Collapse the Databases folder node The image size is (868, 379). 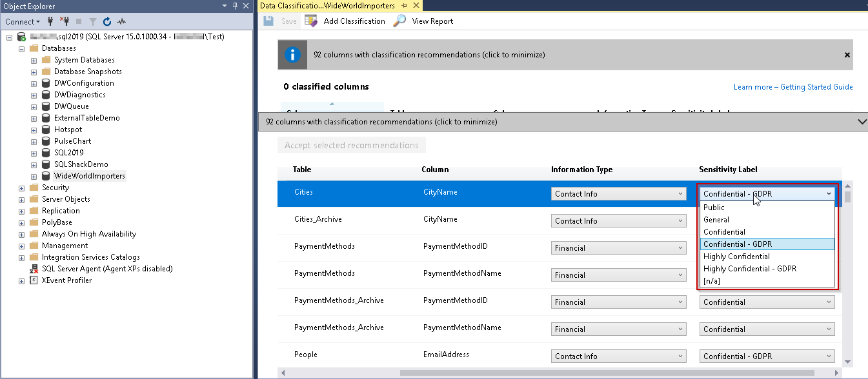(x=22, y=48)
